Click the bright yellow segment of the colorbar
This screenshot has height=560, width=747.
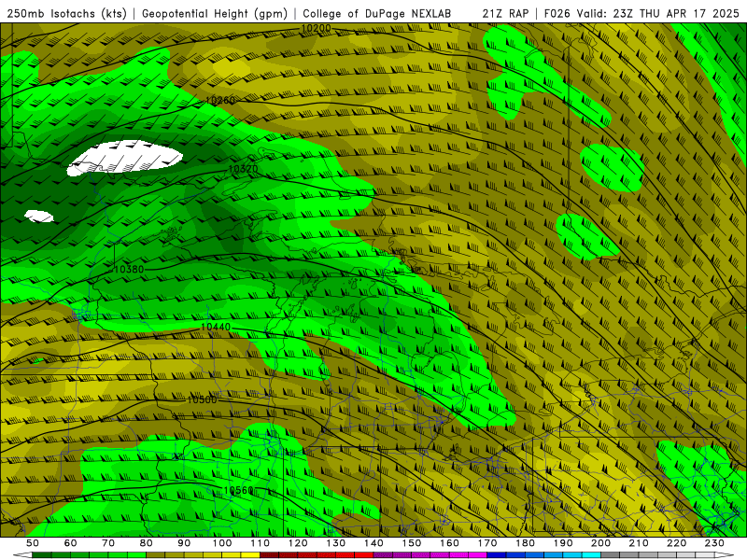(250, 555)
